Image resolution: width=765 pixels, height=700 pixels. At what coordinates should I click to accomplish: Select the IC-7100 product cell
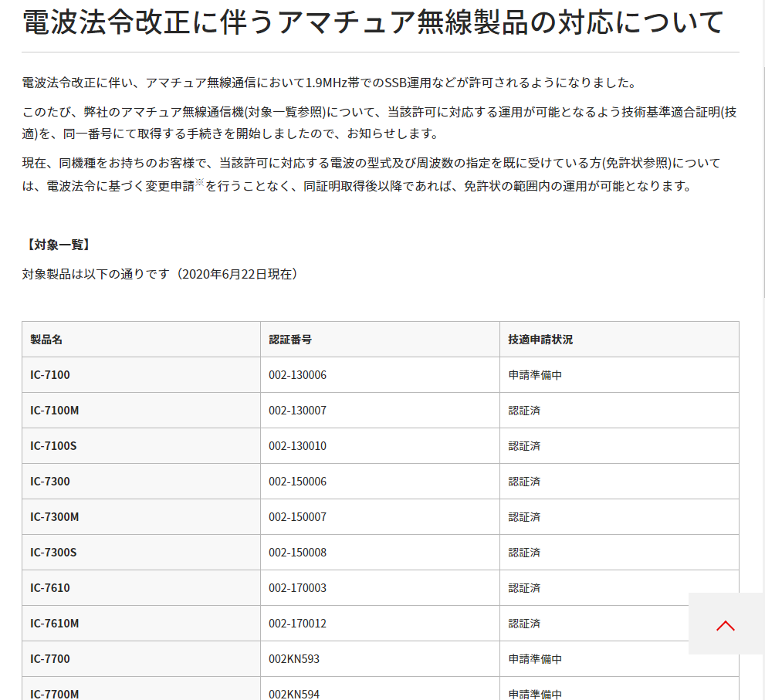click(x=141, y=374)
